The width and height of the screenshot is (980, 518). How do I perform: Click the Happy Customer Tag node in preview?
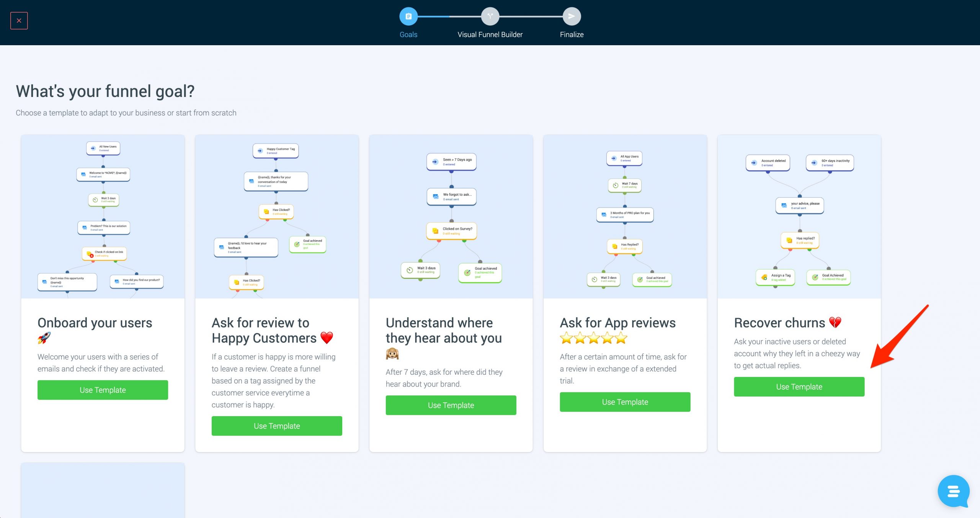point(276,151)
